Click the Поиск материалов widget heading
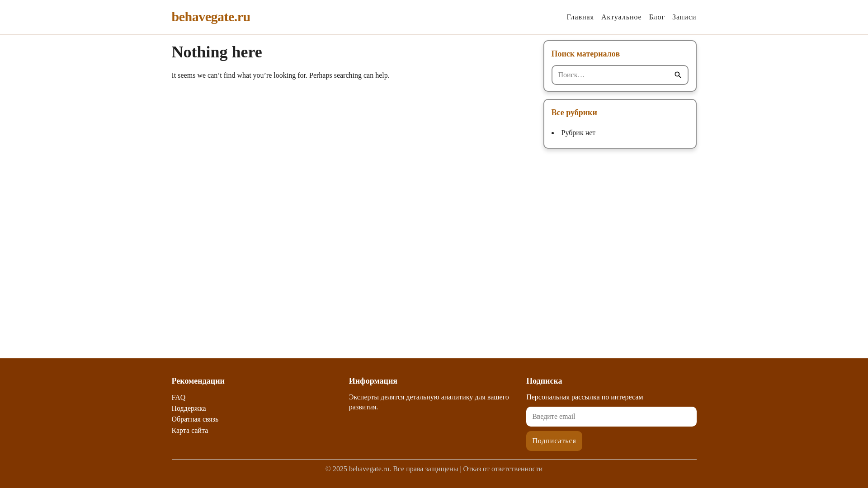Viewport: 868px width, 488px height. (x=585, y=54)
